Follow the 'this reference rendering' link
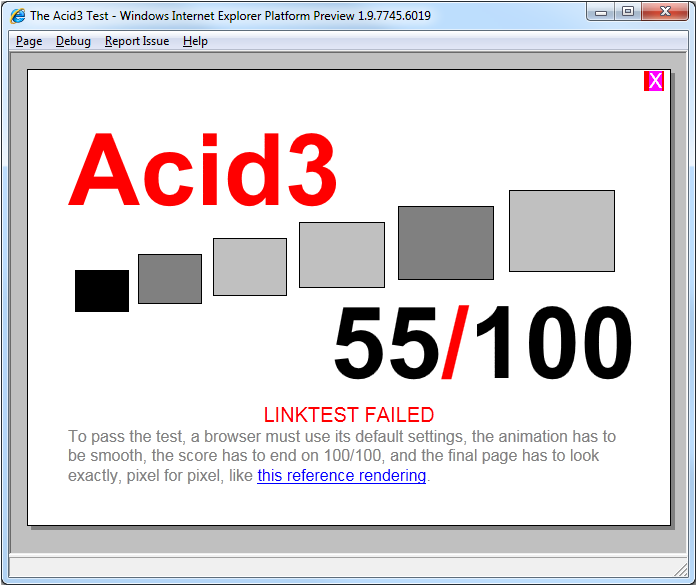The width and height of the screenshot is (696, 585). coord(341,475)
